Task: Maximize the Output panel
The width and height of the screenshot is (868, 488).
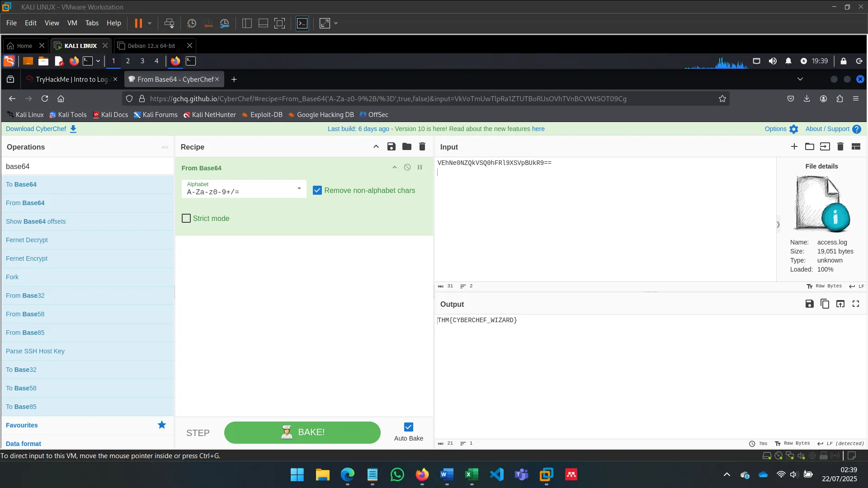Action: [x=856, y=303]
